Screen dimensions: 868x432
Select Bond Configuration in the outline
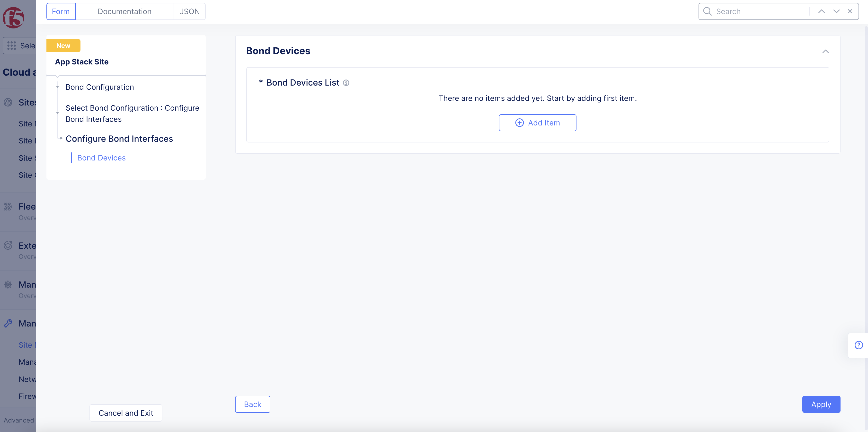point(100,87)
